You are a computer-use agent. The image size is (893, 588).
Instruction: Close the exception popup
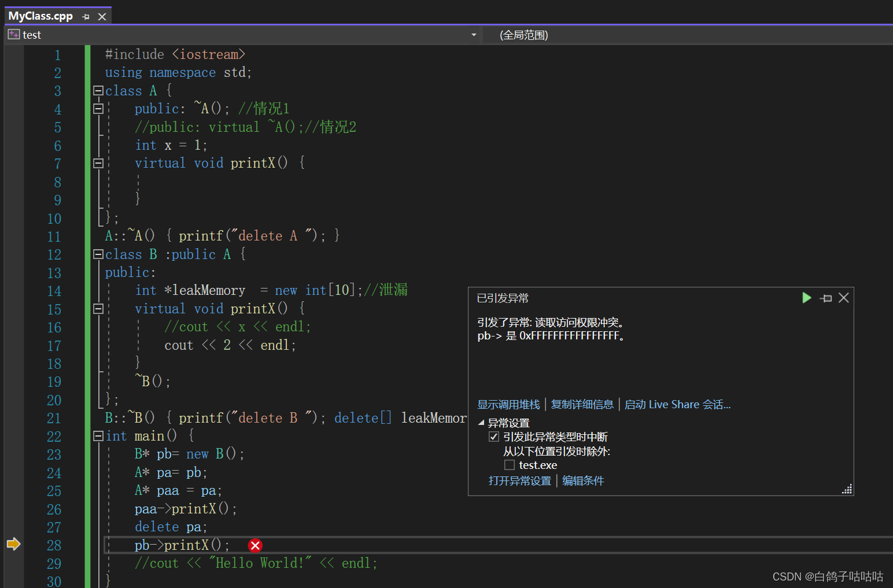844,298
